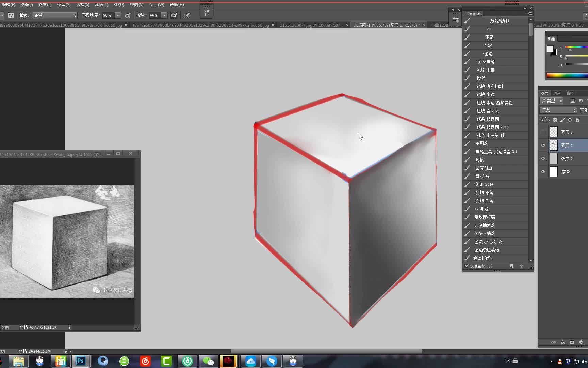Viewport: 588px width, 368px height.
Task: Hide layer 图层 1 with eye icon
Action: point(543,145)
